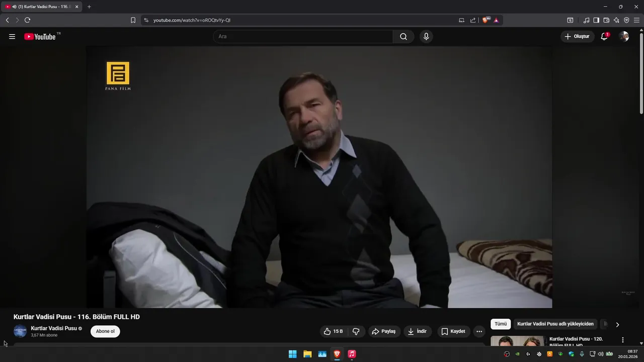This screenshot has width=644, height=362.
Task: Open File Explorer from taskbar
Action: point(307,354)
